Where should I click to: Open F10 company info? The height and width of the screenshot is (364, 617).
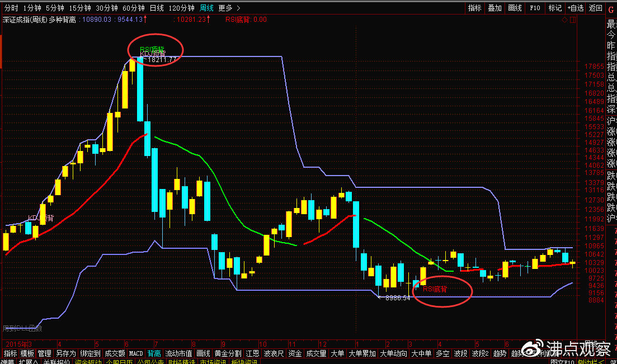point(535,8)
